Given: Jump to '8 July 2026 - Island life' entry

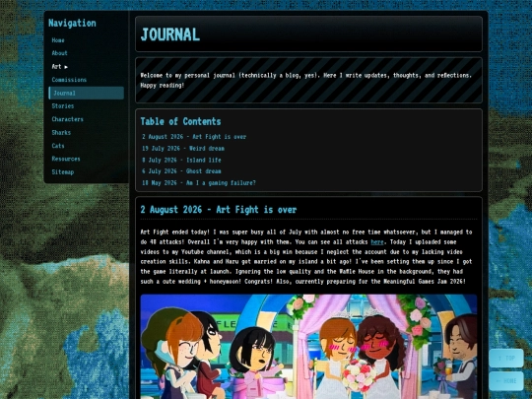Looking at the screenshot, I should pos(181,160).
